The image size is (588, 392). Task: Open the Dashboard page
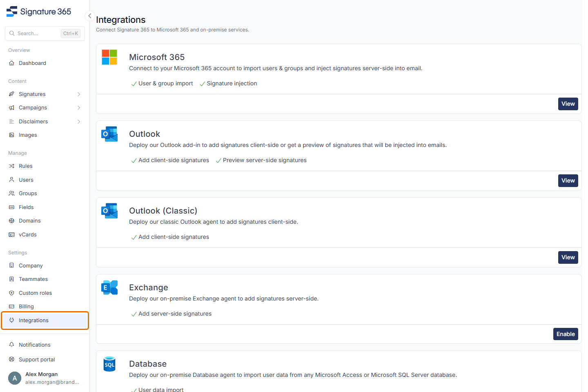(x=45, y=63)
